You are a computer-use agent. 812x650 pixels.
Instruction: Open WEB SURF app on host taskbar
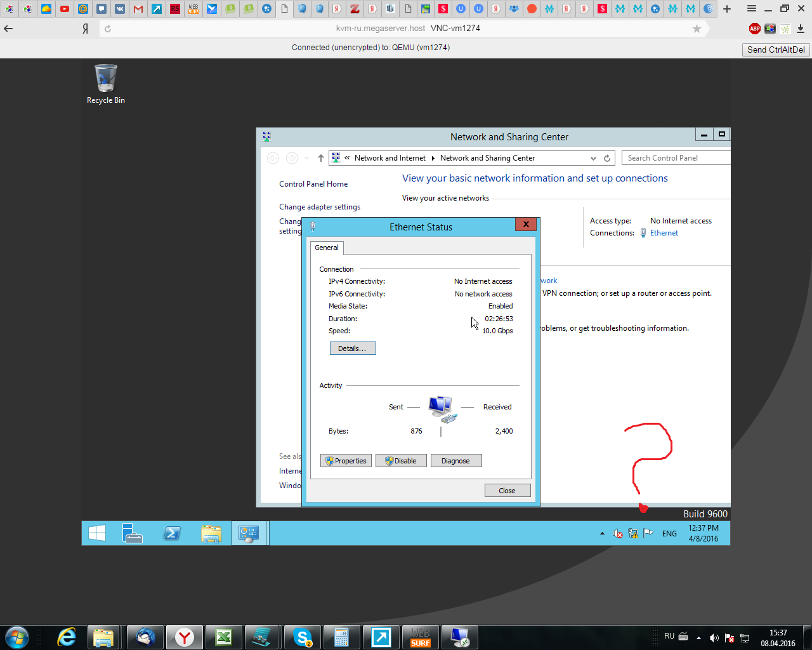421,637
